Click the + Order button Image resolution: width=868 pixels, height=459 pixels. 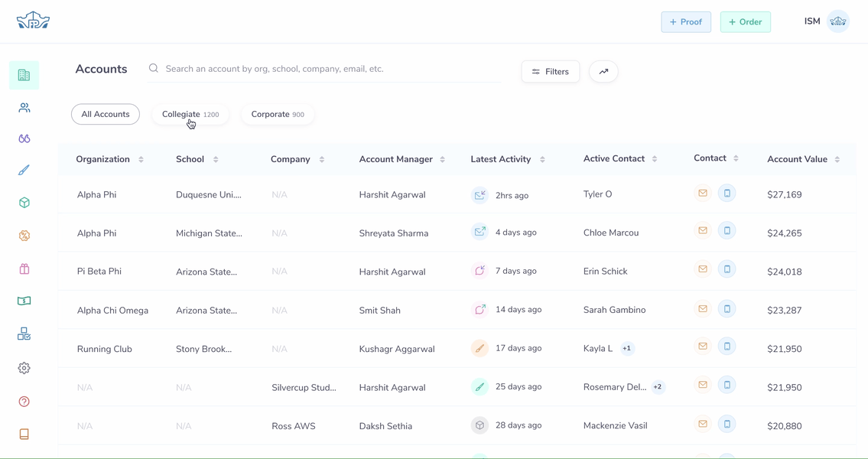[746, 22]
